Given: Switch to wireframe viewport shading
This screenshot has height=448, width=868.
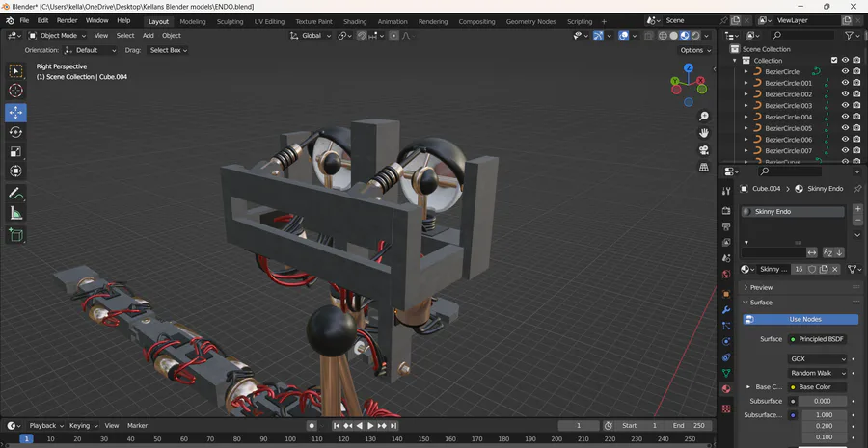Looking at the screenshot, I should [x=663, y=36].
